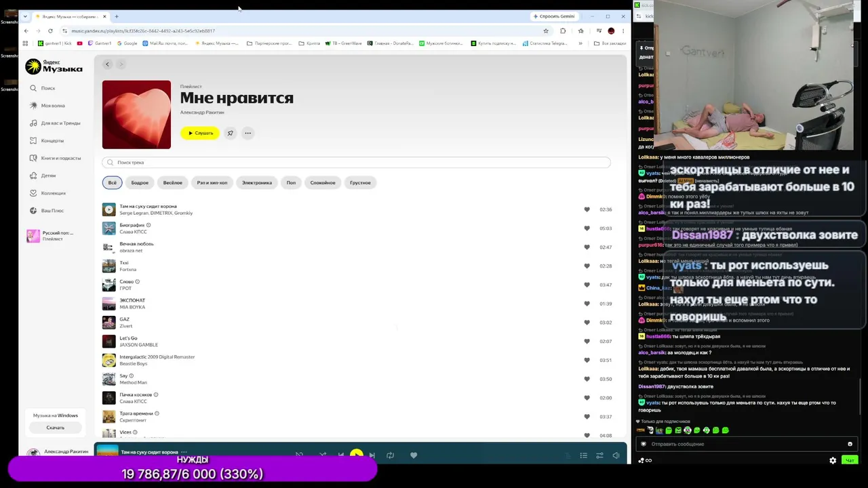The image size is (868, 488).
Task: Filter tracks by Поп genre
Action: [291, 182]
